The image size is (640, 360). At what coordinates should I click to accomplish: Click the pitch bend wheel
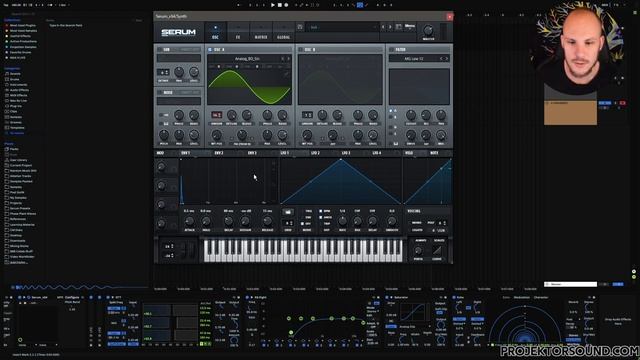[182, 249]
